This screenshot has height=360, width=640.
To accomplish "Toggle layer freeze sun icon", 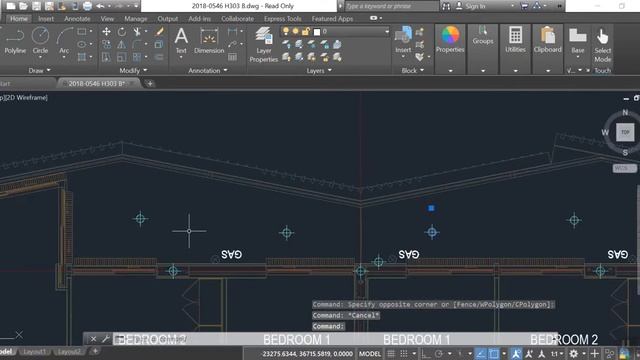I will (295, 31).
